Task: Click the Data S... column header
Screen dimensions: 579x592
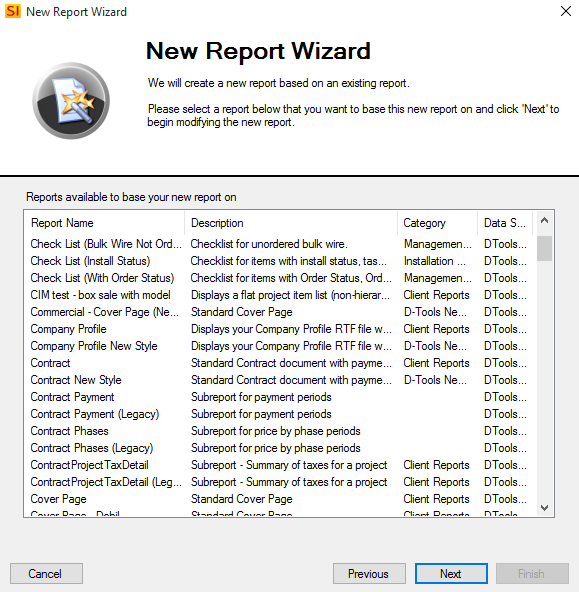Action: tap(505, 223)
